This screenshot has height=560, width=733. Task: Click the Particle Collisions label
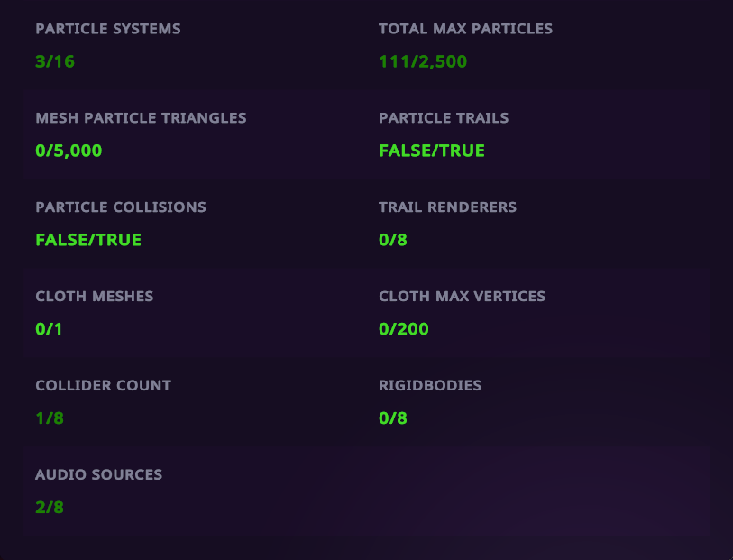tap(121, 207)
